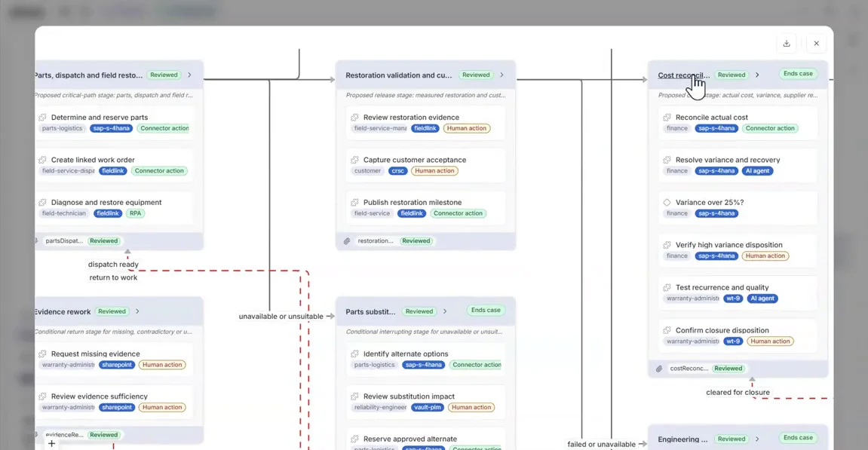Click the puzzle icon beside Create linked work order
Image resolution: width=868 pixels, height=450 pixels.
point(43,160)
